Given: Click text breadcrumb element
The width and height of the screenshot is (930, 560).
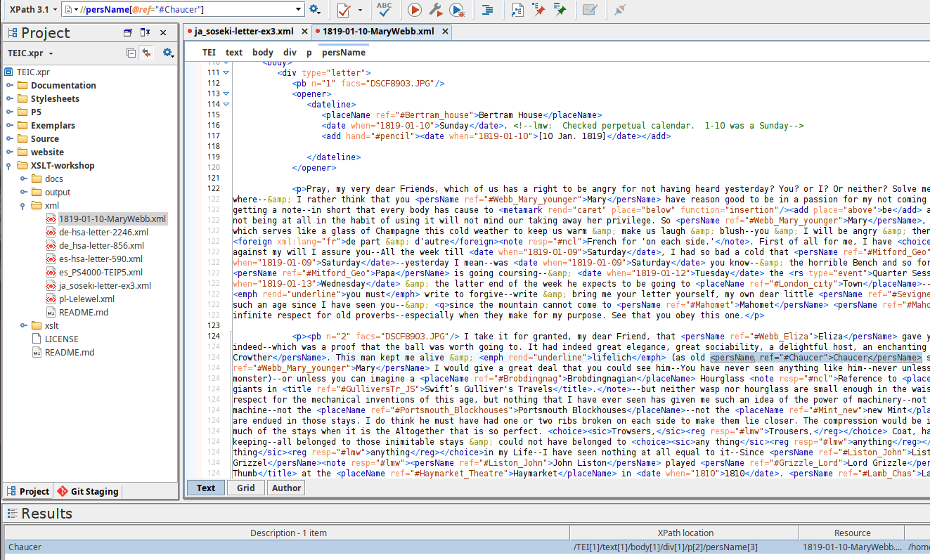Looking at the screenshot, I should pyautogui.click(x=234, y=53).
